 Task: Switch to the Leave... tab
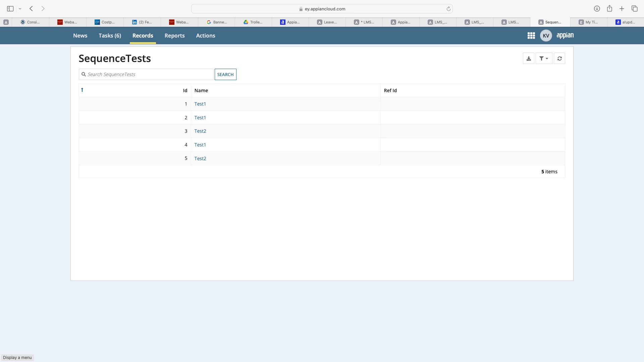(x=327, y=22)
